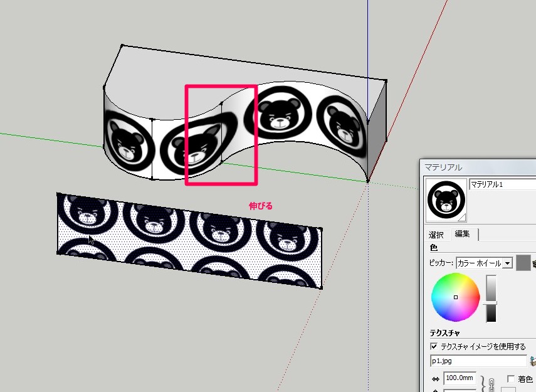536x392 pixels.
Task: Click the bear material preview thumbnail
Action: click(446, 201)
